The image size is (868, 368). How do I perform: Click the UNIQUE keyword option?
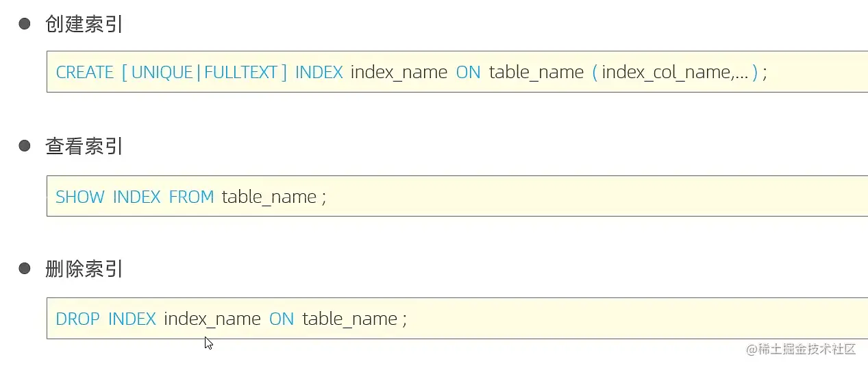(162, 73)
